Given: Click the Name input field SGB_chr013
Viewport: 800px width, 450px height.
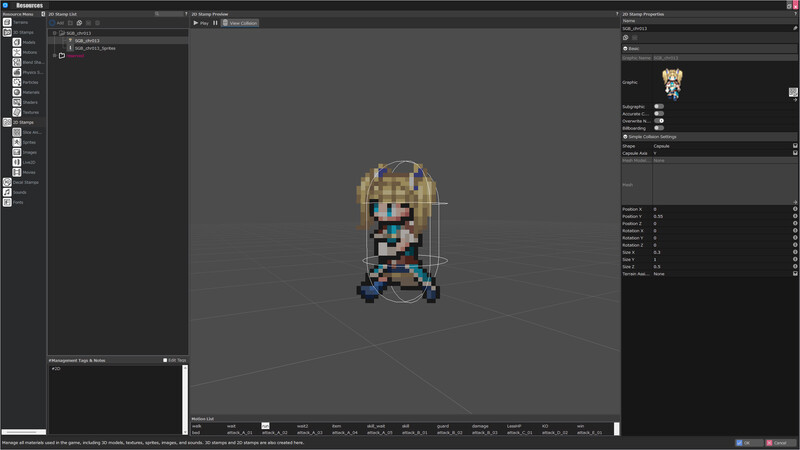Looking at the screenshot, I should coord(706,29).
